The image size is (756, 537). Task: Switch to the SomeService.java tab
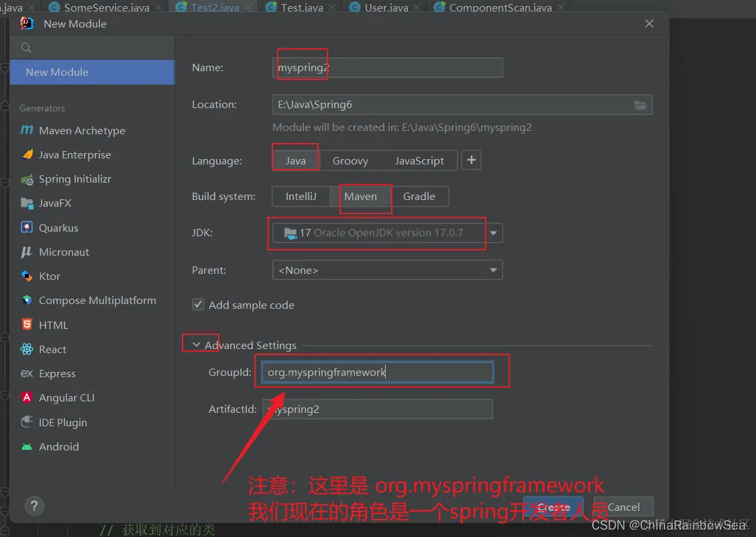pyautogui.click(x=107, y=8)
